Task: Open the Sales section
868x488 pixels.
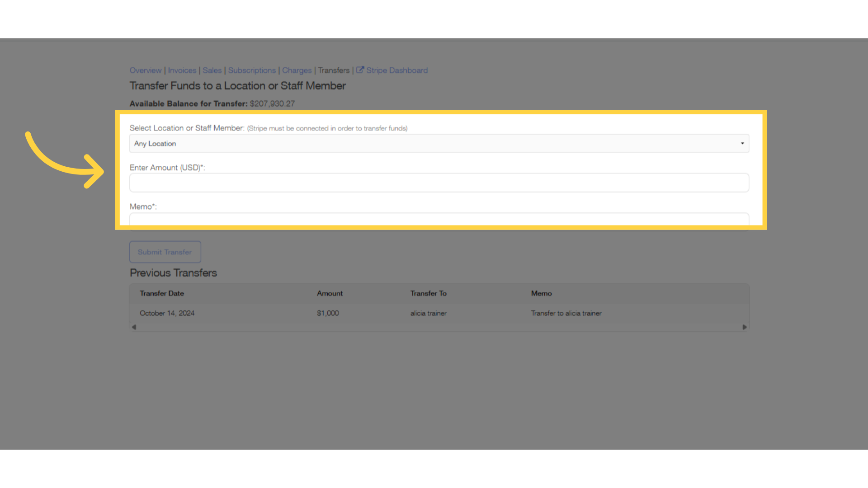Action: (212, 70)
